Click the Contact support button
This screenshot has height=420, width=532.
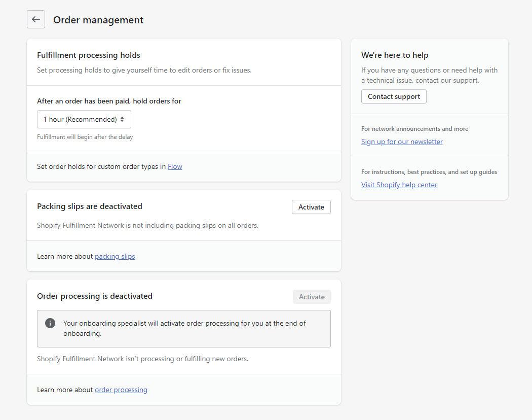394,96
